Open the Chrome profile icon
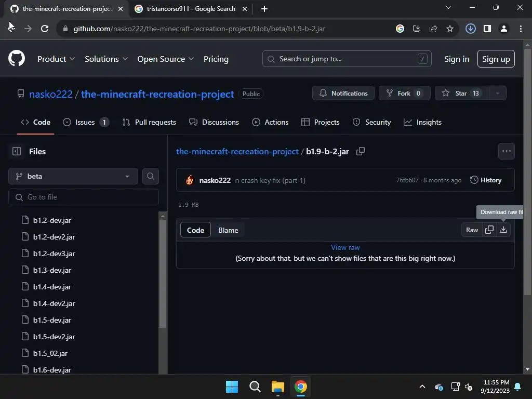This screenshot has width=532, height=399. click(x=504, y=29)
